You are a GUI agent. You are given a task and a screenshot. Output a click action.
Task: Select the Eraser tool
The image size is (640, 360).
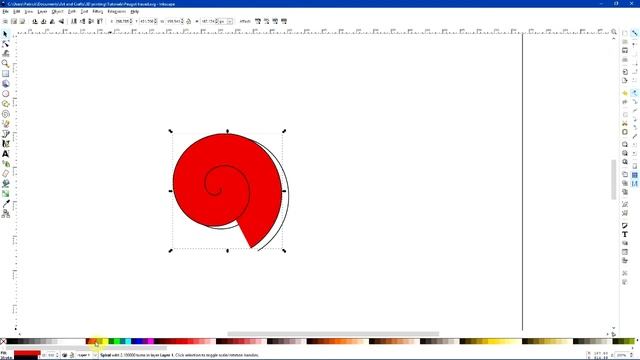point(5,174)
